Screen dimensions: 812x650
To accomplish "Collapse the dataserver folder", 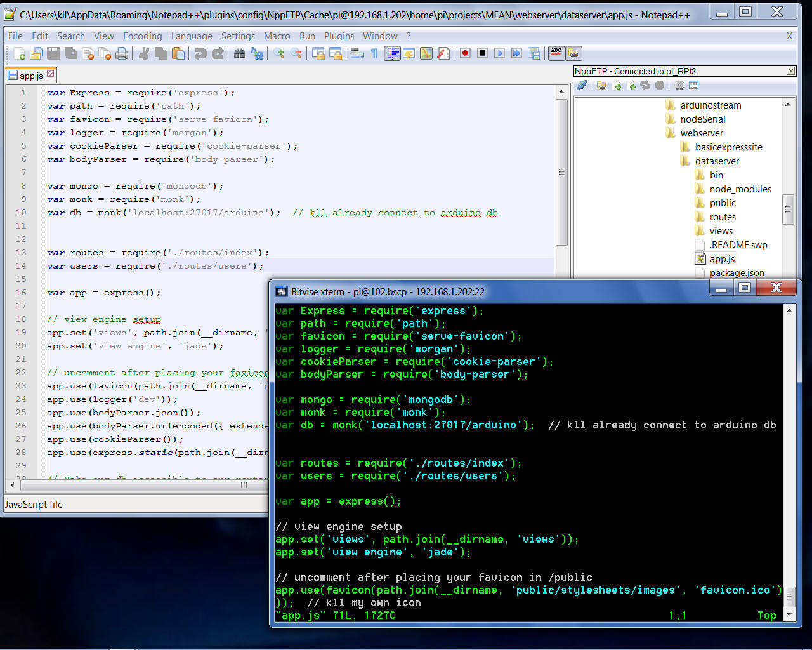I will [717, 161].
